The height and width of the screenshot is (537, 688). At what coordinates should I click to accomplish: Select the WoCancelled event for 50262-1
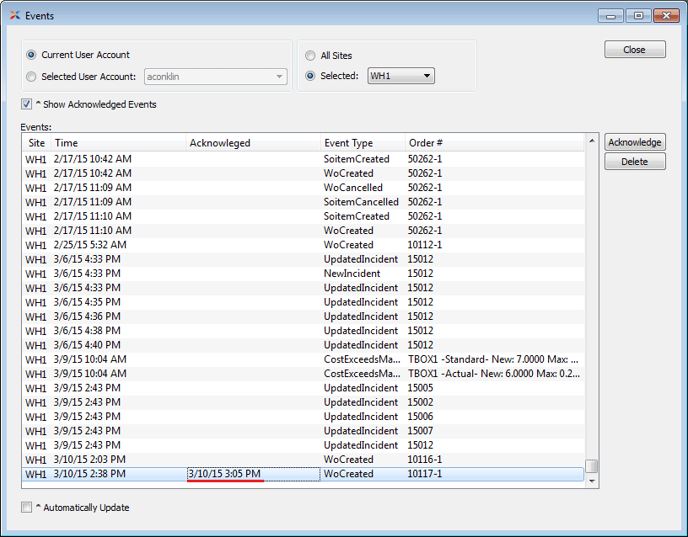tap(353, 187)
